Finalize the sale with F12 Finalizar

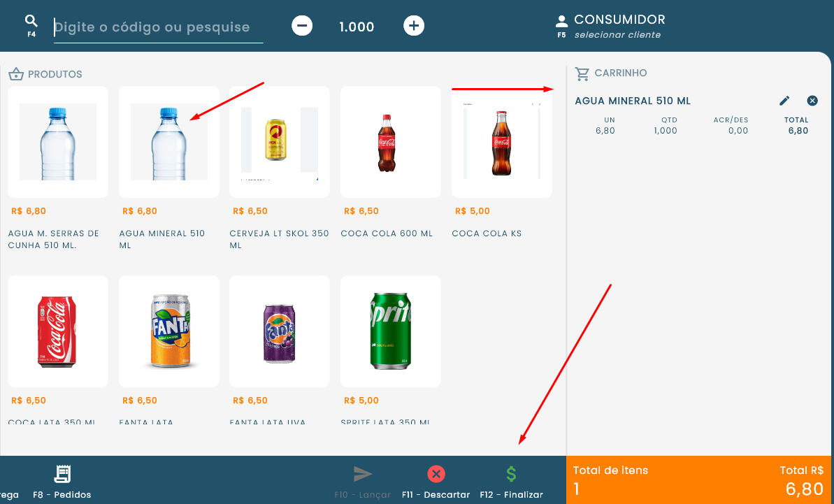pyautogui.click(x=511, y=475)
